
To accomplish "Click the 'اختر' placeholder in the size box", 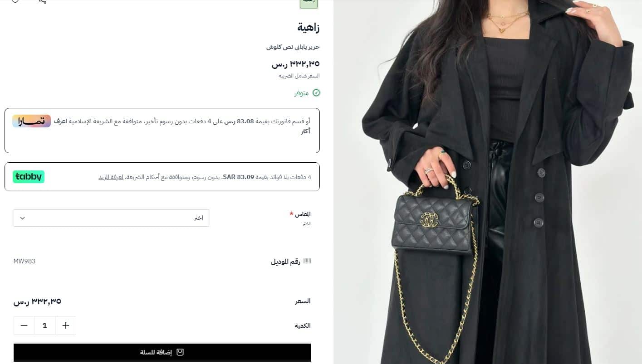I will (198, 218).
